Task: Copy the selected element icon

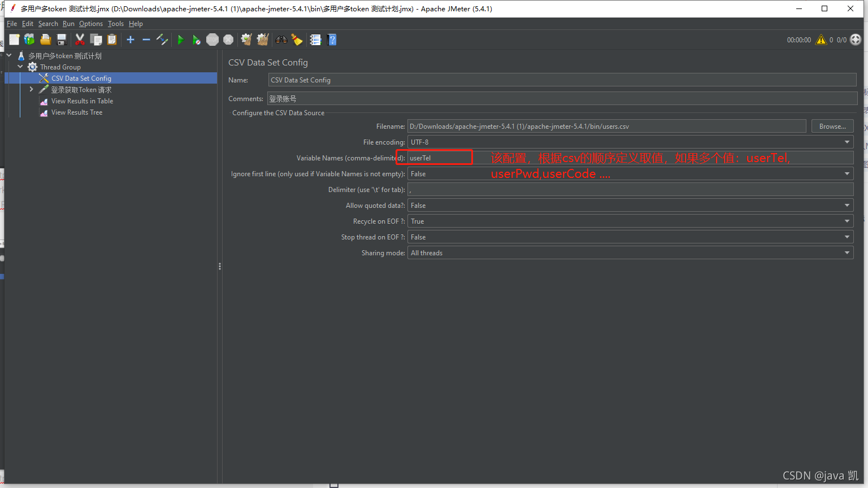Action: click(96, 40)
